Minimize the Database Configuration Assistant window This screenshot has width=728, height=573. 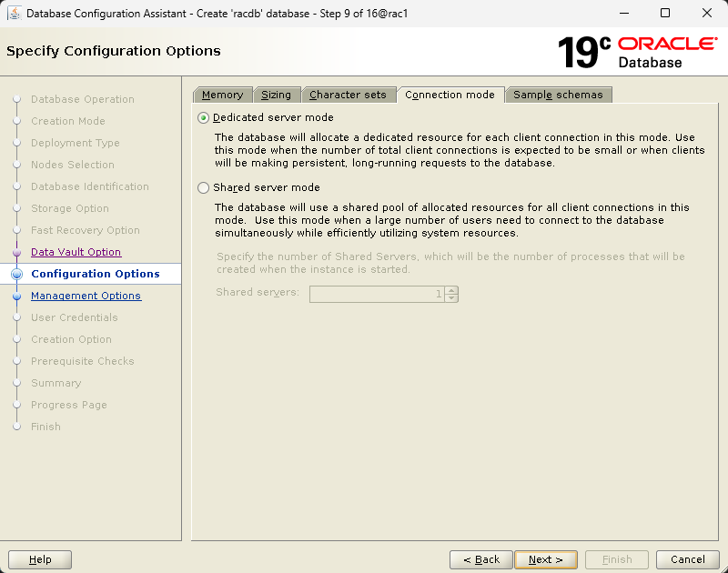tap(624, 13)
